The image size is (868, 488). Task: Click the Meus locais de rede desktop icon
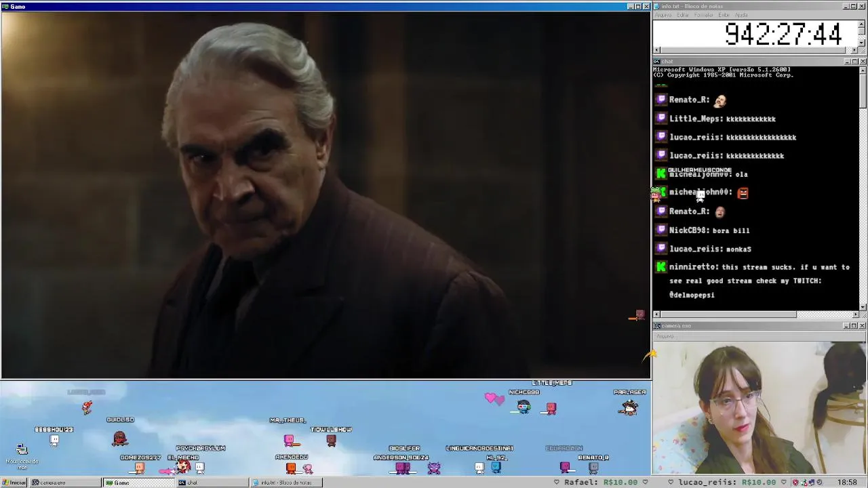(22, 455)
